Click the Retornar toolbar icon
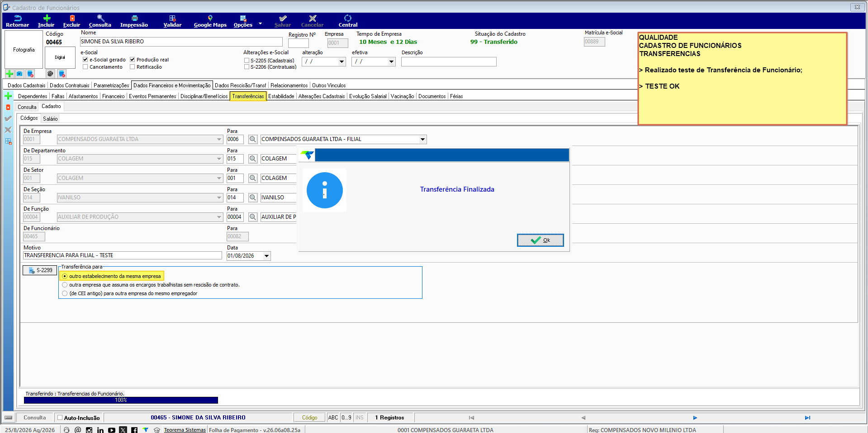Screen dimensions: 868x433 pos(17,21)
